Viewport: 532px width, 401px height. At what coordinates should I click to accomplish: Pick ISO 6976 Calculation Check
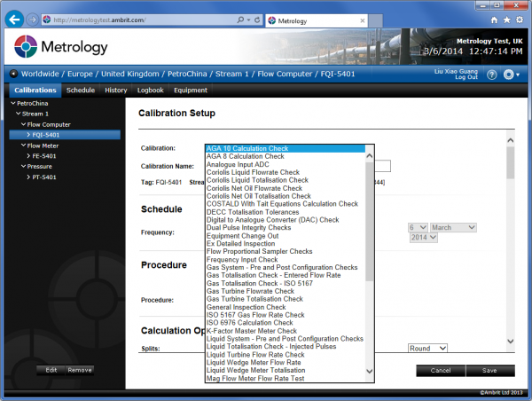pyautogui.click(x=286, y=323)
